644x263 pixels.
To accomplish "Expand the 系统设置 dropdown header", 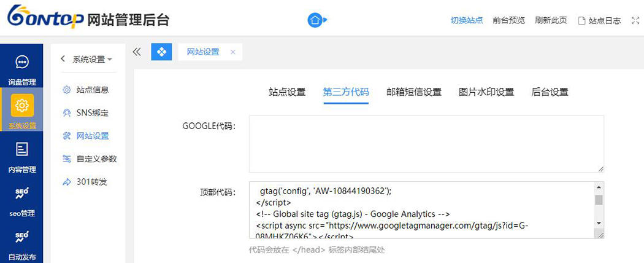I will coord(93,60).
